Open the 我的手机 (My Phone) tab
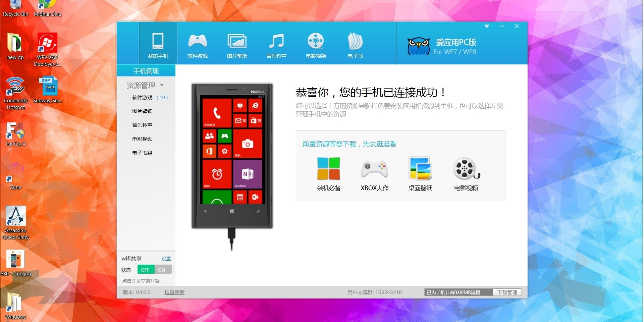The image size is (644, 322). click(x=158, y=44)
